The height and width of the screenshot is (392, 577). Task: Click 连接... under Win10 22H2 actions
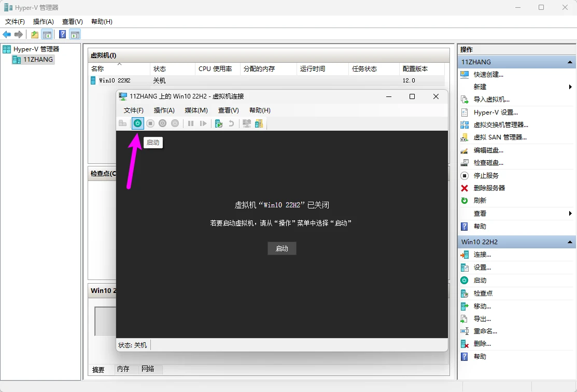coord(482,255)
